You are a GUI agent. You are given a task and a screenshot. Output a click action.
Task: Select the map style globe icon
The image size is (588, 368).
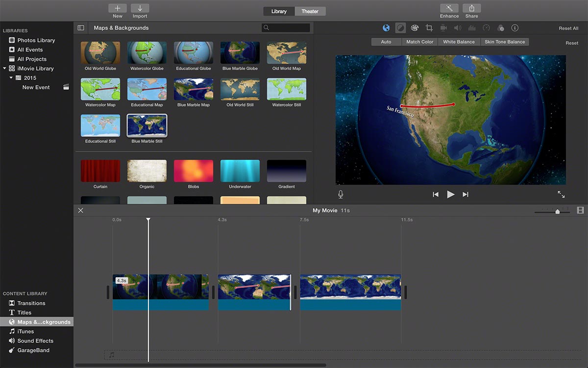click(386, 28)
